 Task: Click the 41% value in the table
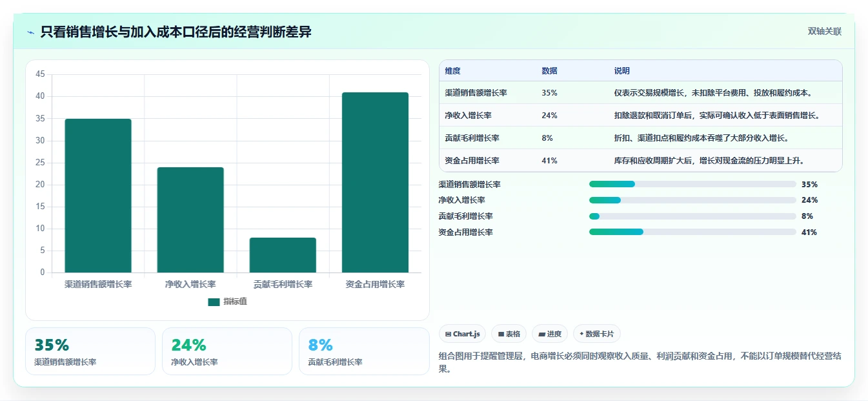(550, 161)
